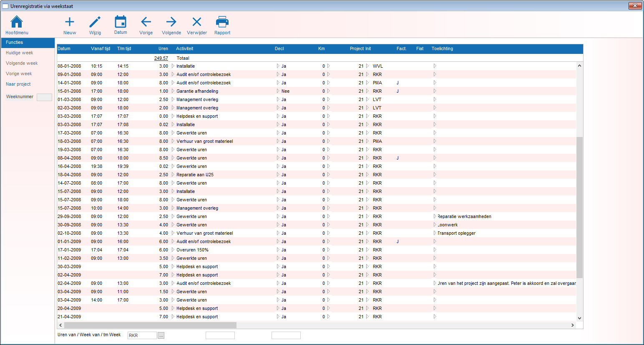Click the Decl column header
The image size is (644, 345).
point(279,49)
